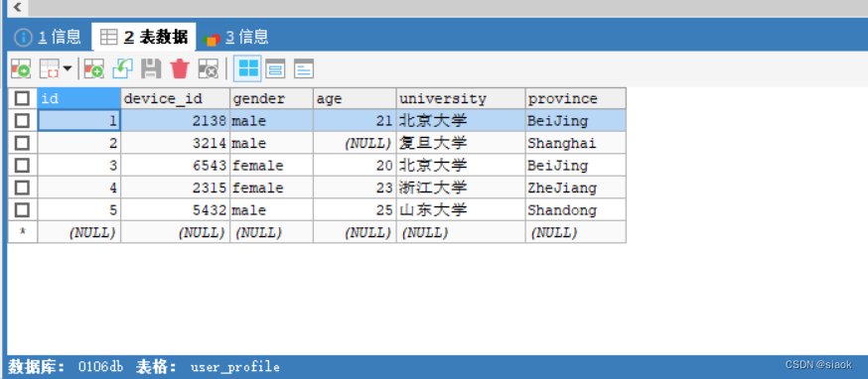Click the (NULL) university cell in new row
Viewport: 868px width, 379px height.
click(461, 232)
